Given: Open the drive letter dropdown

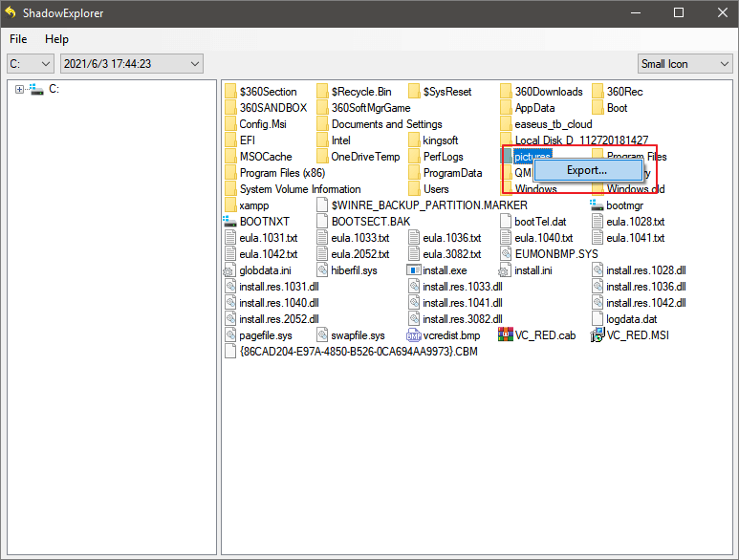Looking at the screenshot, I should [30, 64].
